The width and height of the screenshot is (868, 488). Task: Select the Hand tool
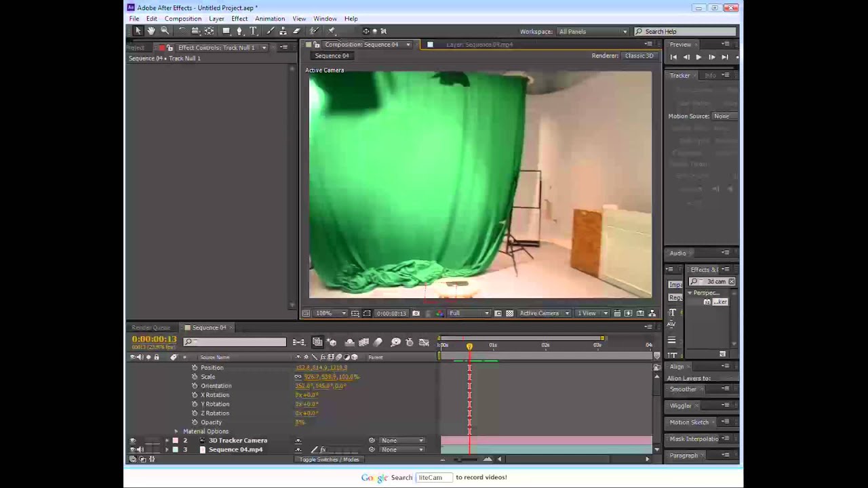point(151,31)
